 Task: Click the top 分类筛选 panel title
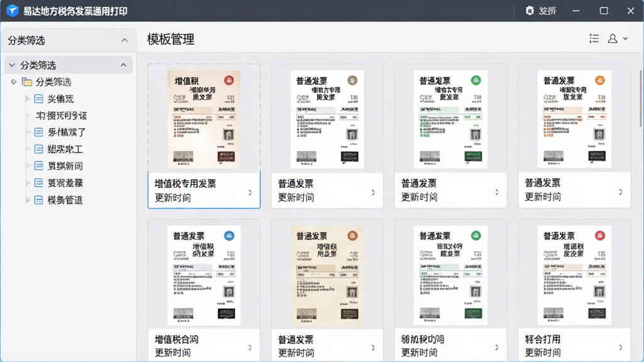(x=26, y=40)
